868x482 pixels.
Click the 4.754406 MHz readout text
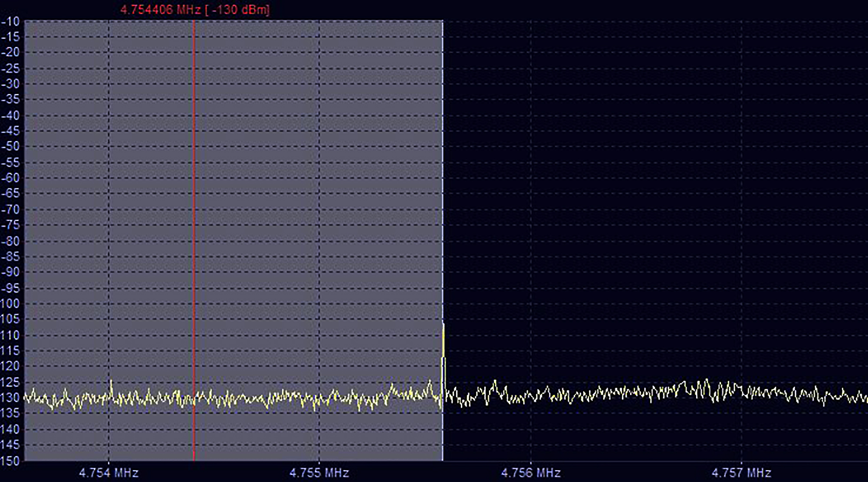click(x=160, y=10)
